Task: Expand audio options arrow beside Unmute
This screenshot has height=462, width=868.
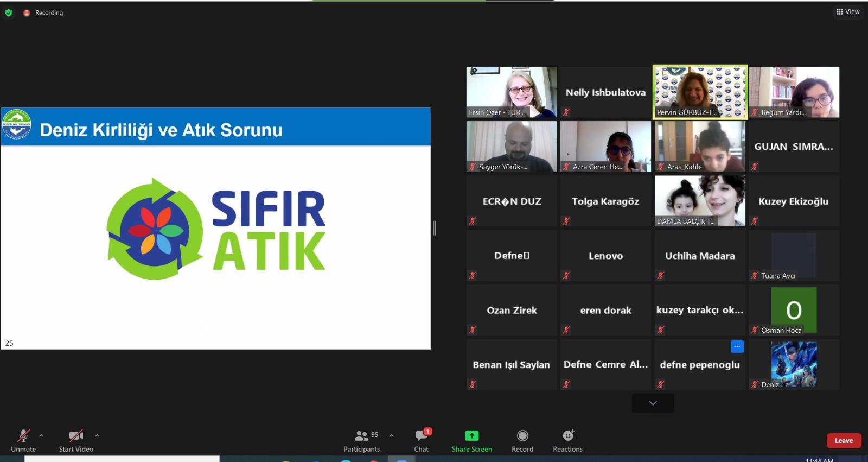Action: (x=41, y=435)
